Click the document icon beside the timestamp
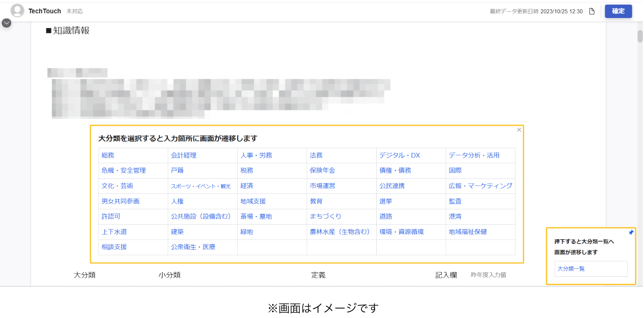Screen dimensions: 644x318 (592, 11)
